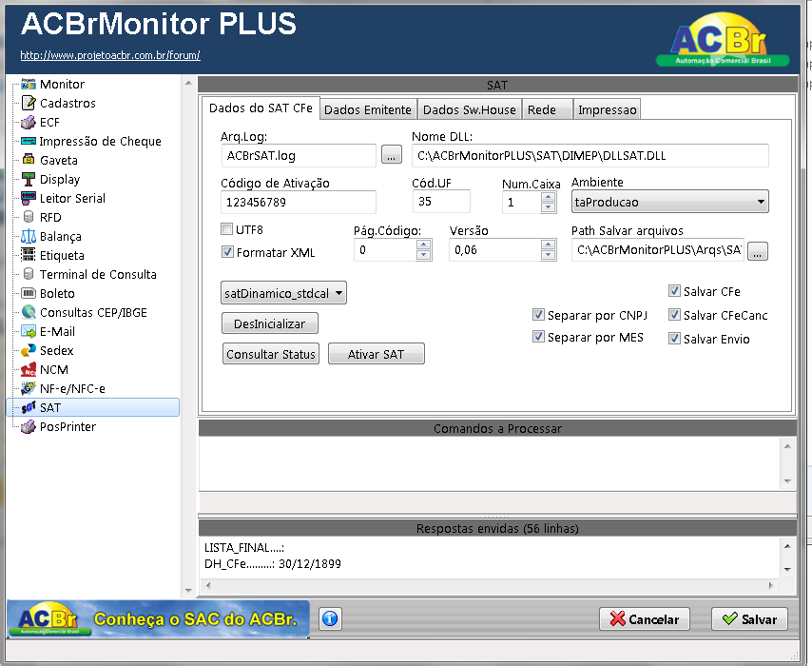The image size is (812, 666).
Task: Enable the UTF8 checkbox
Action: click(227, 229)
